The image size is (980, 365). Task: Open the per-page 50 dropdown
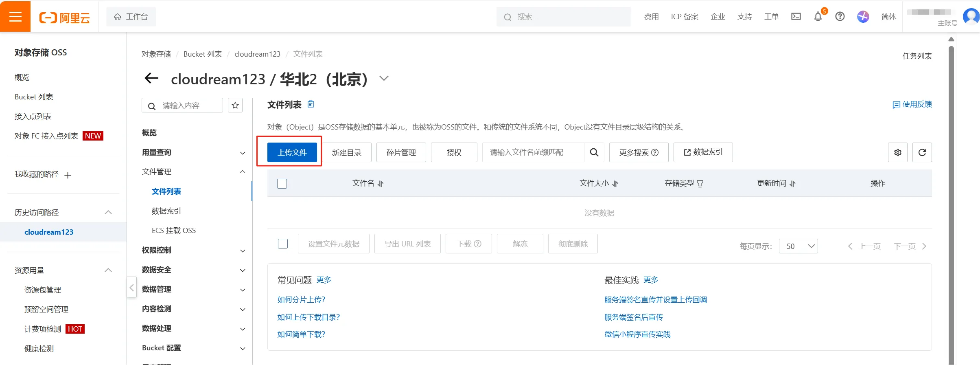[798, 246]
